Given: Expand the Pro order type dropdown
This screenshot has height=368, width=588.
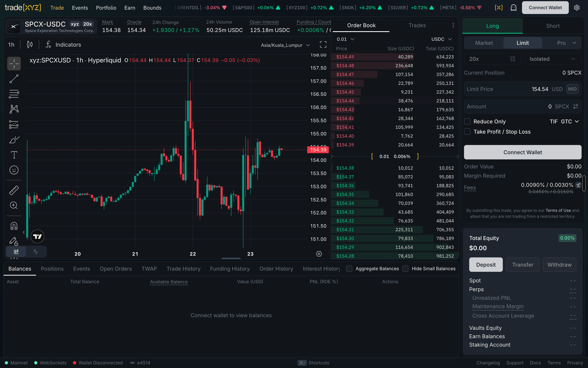Looking at the screenshot, I should [567, 43].
